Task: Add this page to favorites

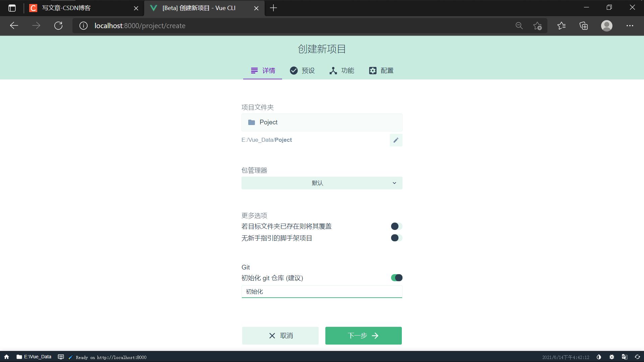Action: (537, 26)
